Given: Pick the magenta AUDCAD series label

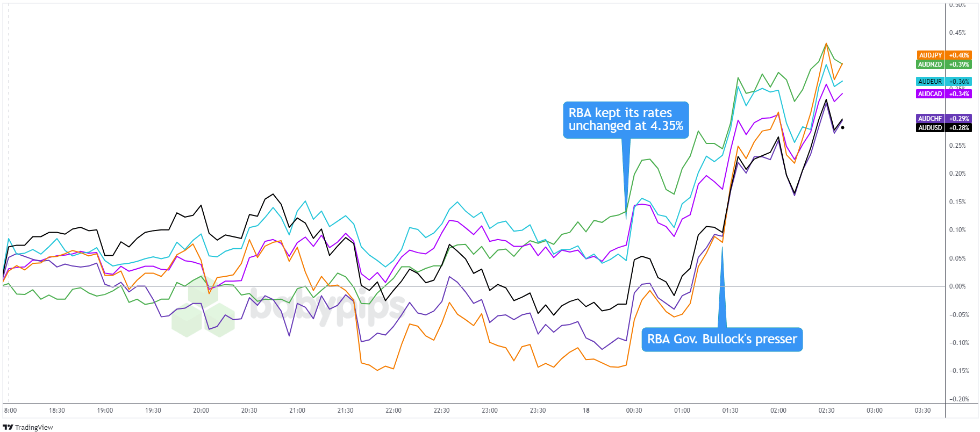Looking at the screenshot, I should [931, 94].
